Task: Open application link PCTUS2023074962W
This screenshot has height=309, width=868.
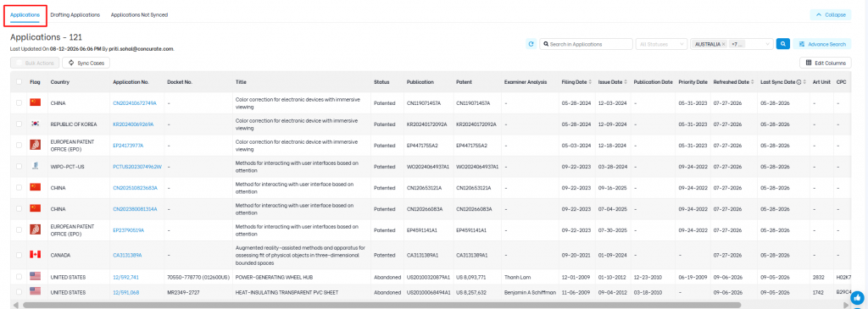Action: (137, 166)
